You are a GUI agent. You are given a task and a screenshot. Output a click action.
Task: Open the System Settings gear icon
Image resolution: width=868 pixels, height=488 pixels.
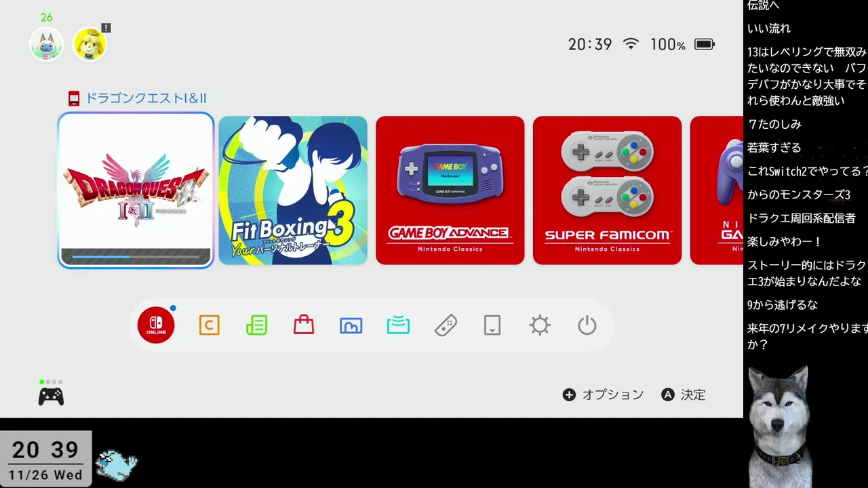(540, 325)
